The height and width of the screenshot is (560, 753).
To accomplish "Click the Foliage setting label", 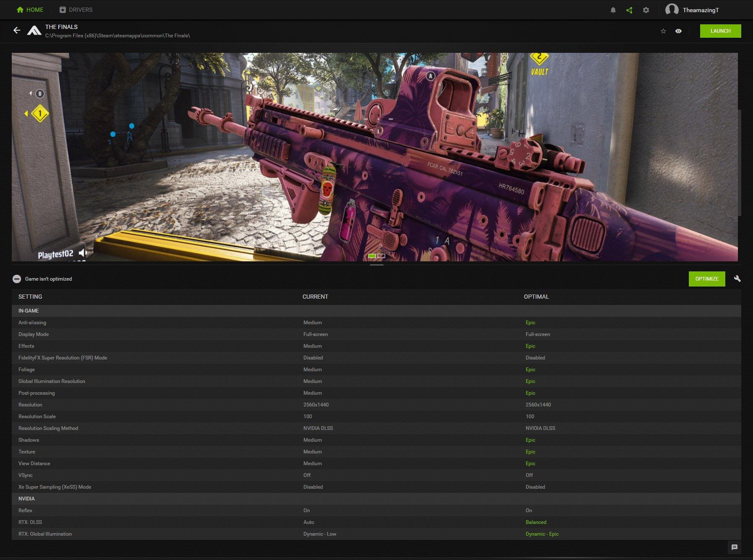I will pos(26,370).
